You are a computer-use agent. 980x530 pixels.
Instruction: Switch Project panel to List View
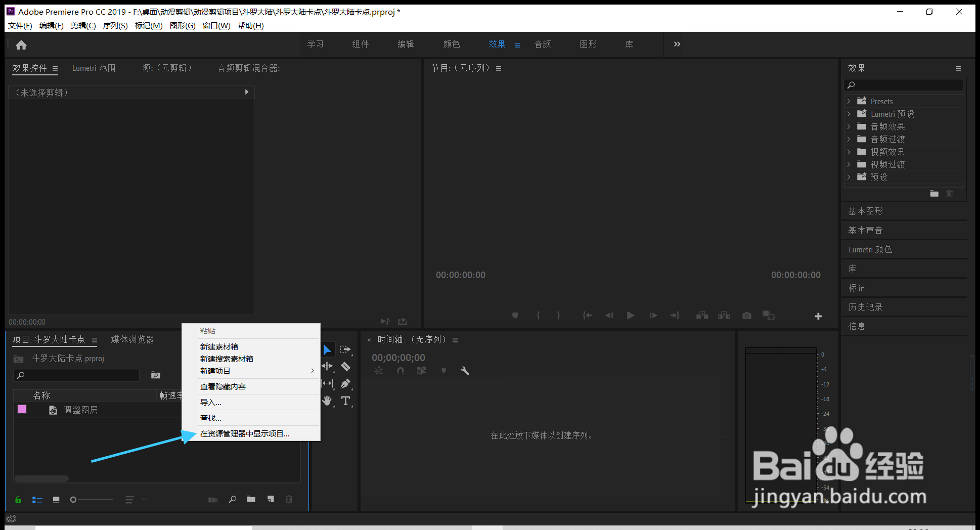pos(37,500)
